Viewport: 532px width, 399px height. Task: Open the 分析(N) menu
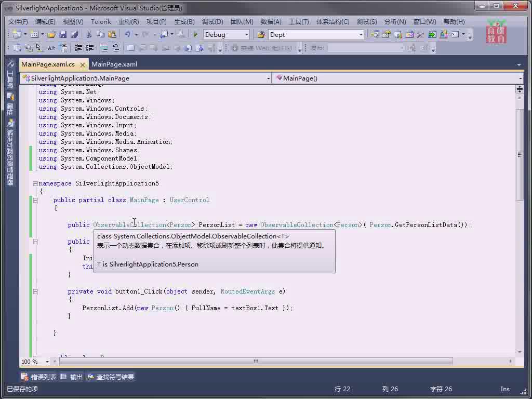(x=395, y=22)
